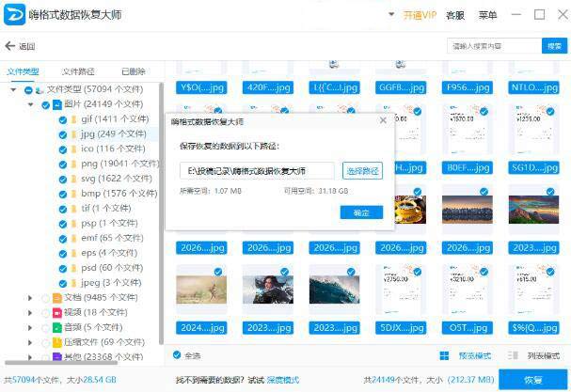Uncheck tif folder checkbox

pyautogui.click(x=63, y=210)
